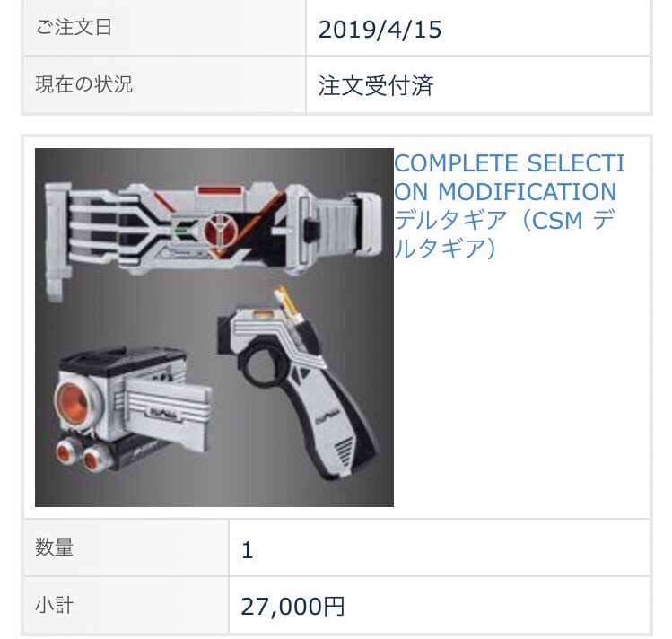Select the quantity value 1
Image resolution: width=672 pixels, height=639 pixels.
click(248, 550)
